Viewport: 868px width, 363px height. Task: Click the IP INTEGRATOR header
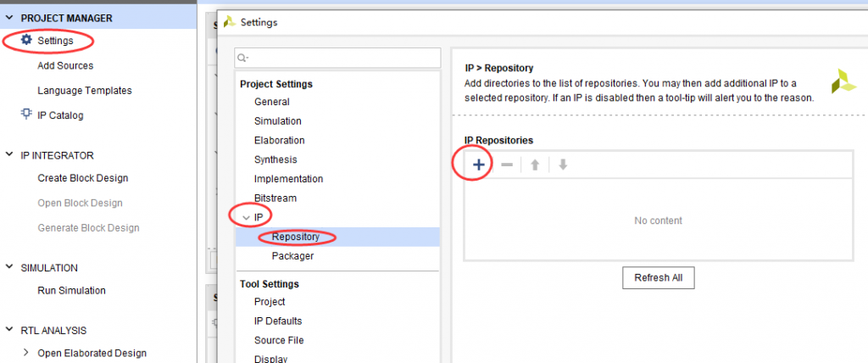pos(57,155)
